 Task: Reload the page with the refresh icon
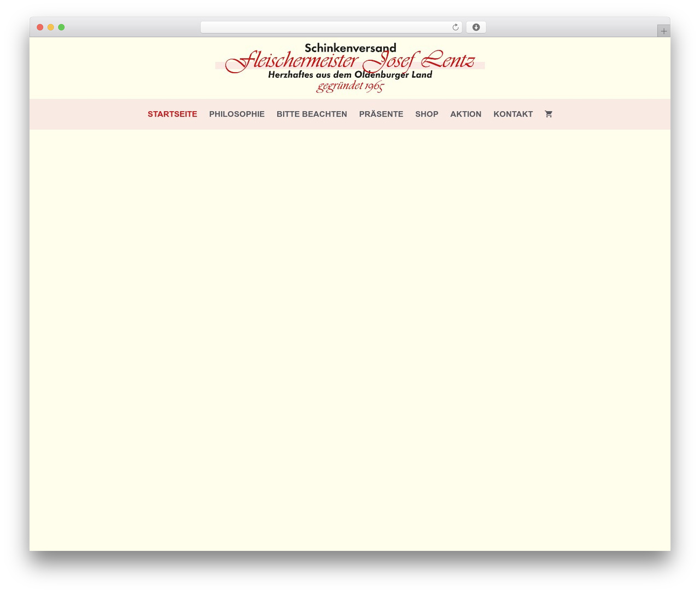(x=456, y=27)
